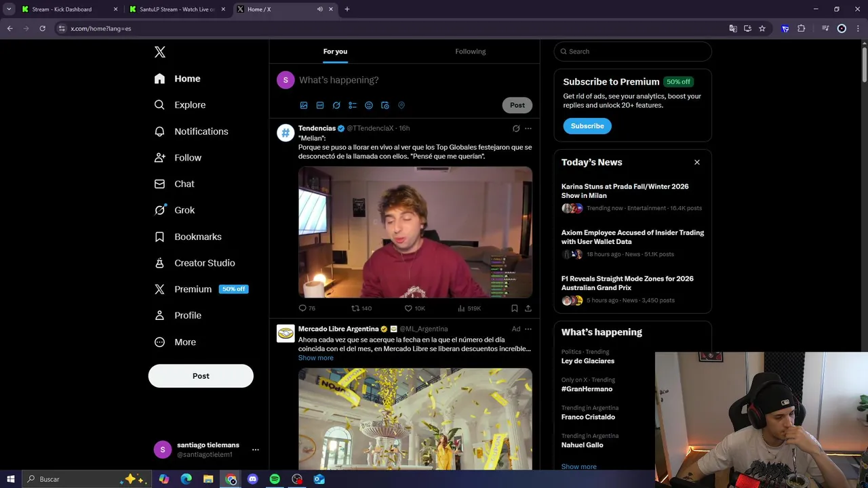
Task: Open Profile in the sidebar
Action: (178, 315)
